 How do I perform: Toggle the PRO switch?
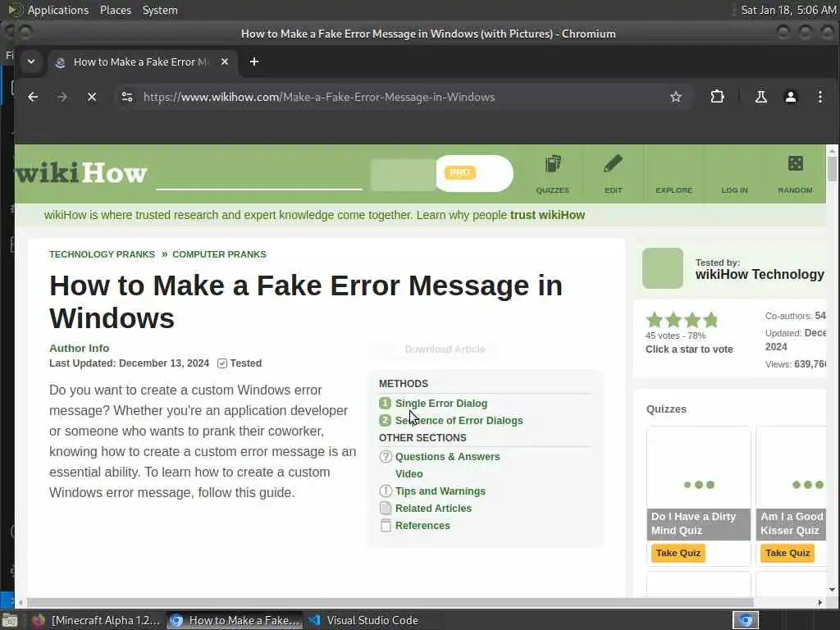pos(474,173)
